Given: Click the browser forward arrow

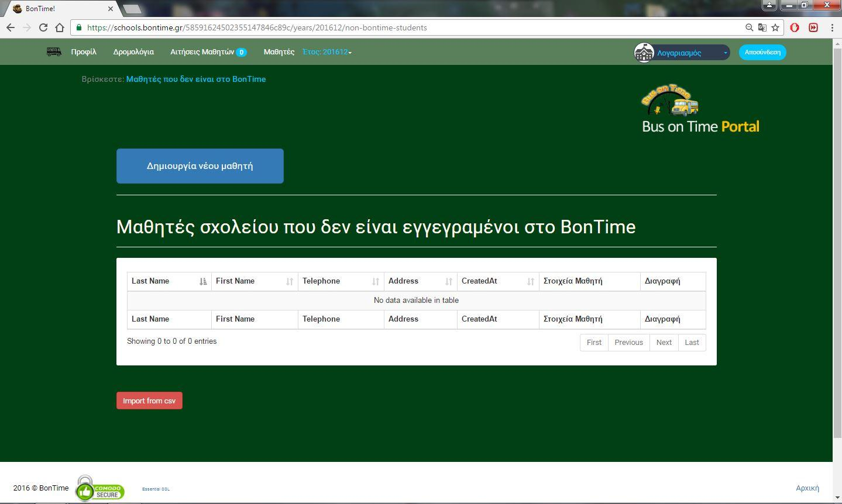Looking at the screenshot, I should 27,27.
